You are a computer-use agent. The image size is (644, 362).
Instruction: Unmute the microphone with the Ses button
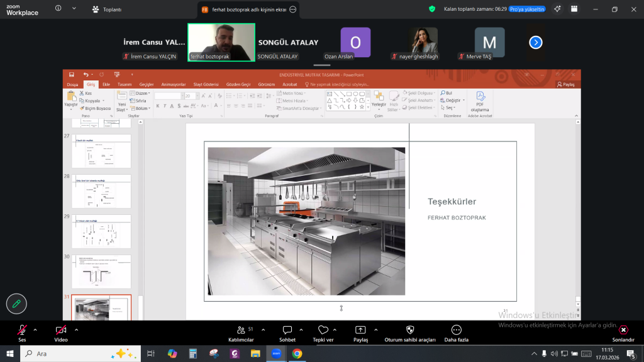tap(22, 330)
